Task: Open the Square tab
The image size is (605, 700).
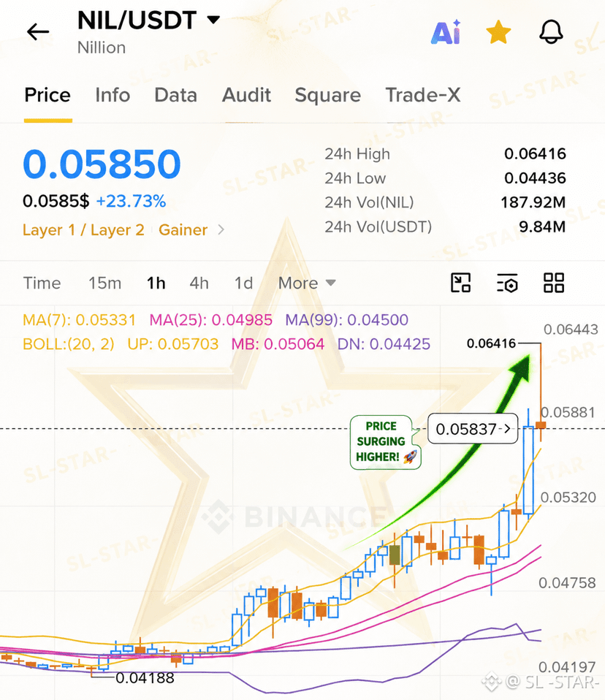Action: click(x=328, y=95)
